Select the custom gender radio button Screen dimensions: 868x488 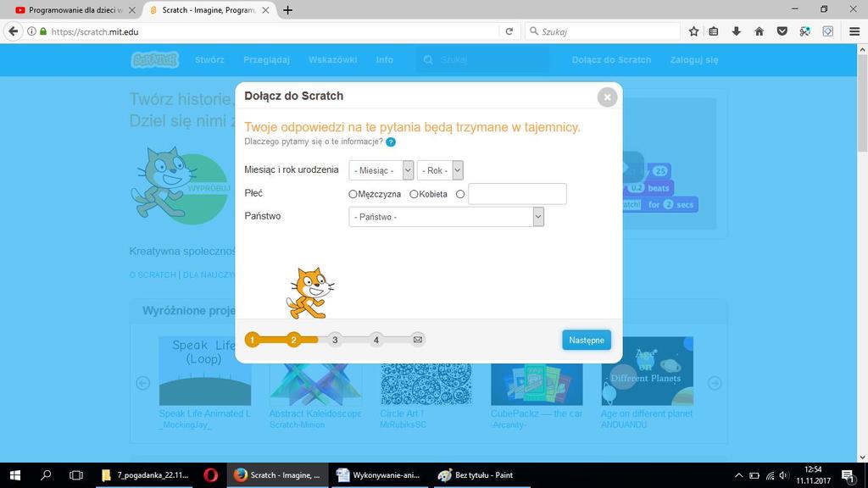[460, 194]
